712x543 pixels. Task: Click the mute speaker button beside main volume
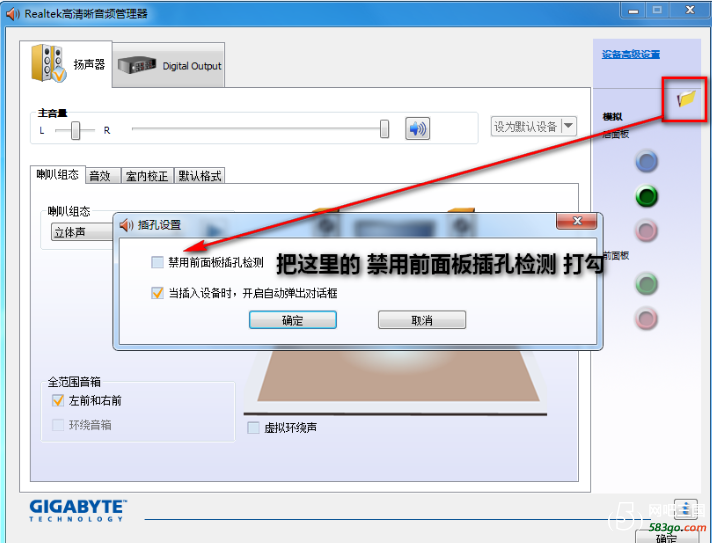pyautogui.click(x=417, y=128)
